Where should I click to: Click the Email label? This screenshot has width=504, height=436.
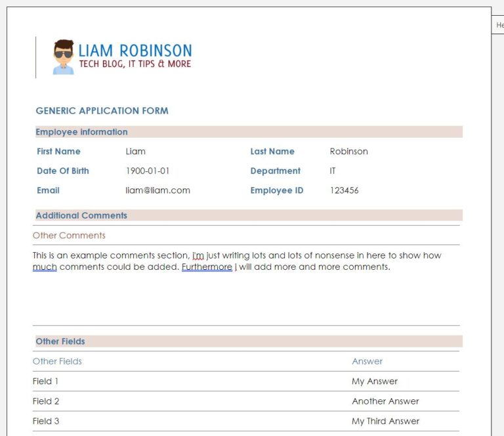(48, 190)
